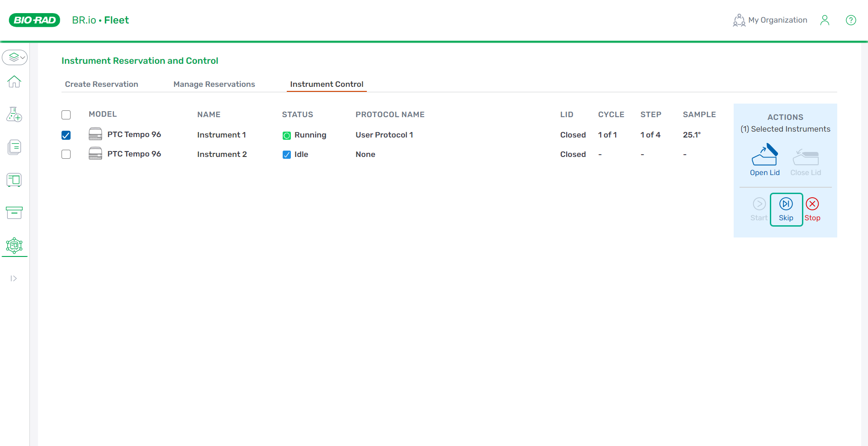Toggle the select all instruments checkbox
The image size is (868, 446).
pyautogui.click(x=66, y=115)
